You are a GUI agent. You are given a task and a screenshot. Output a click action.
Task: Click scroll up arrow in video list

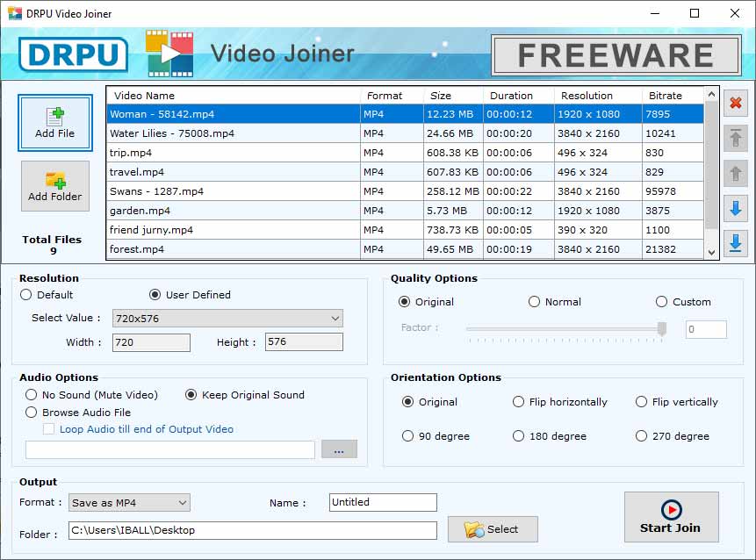711,95
